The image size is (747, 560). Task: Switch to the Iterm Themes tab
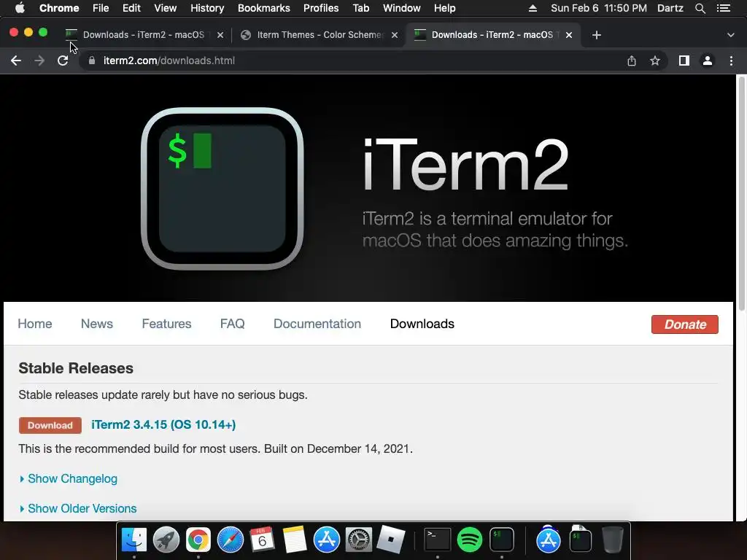(x=320, y=35)
